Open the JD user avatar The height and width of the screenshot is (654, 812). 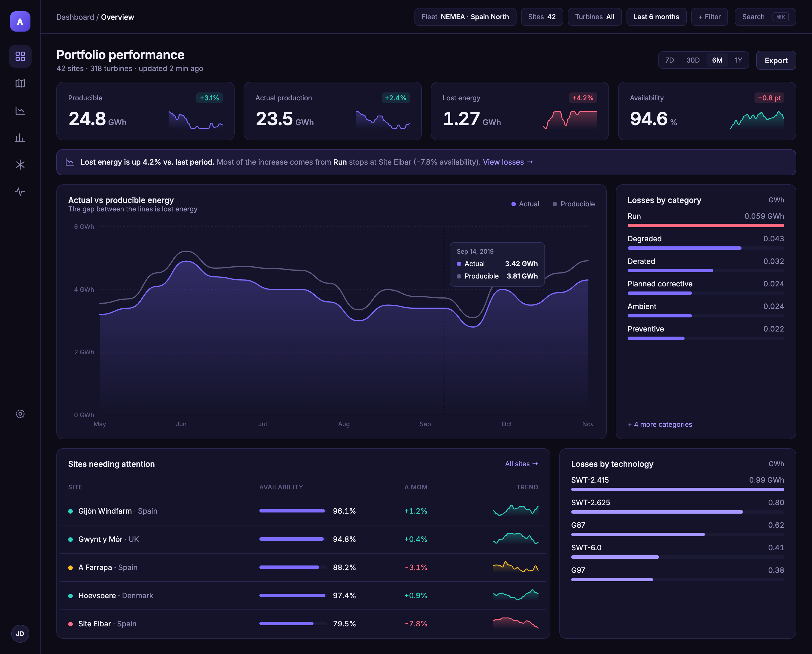tap(20, 634)
